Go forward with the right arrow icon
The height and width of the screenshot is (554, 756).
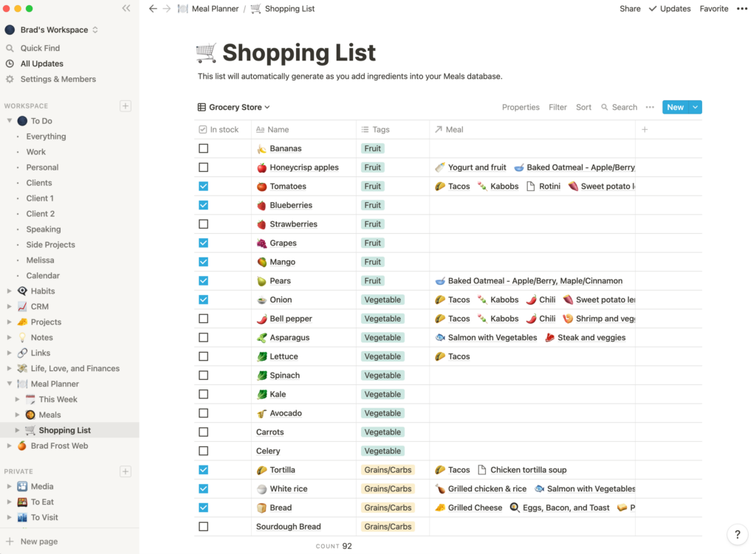tap(167, 9)
